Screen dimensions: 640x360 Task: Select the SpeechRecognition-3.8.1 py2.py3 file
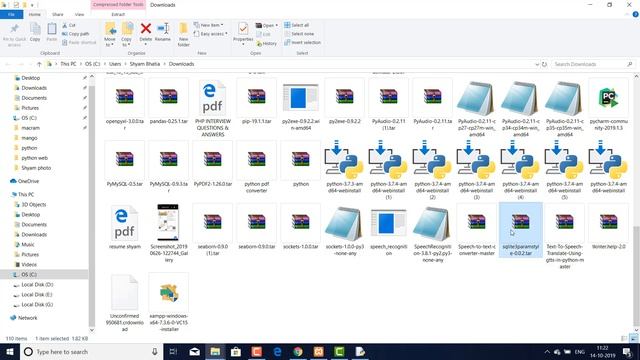433,233
